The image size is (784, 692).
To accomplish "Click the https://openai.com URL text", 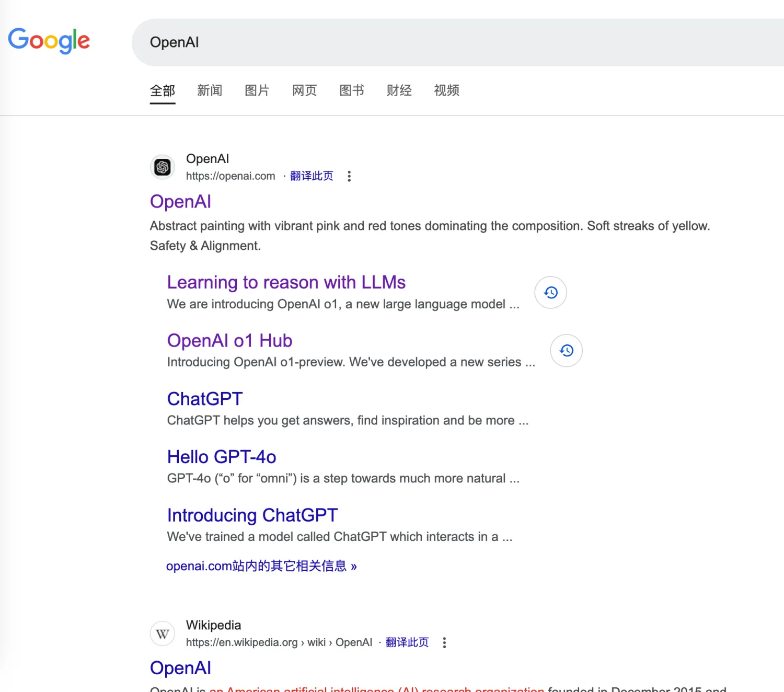I will [230, 176].
